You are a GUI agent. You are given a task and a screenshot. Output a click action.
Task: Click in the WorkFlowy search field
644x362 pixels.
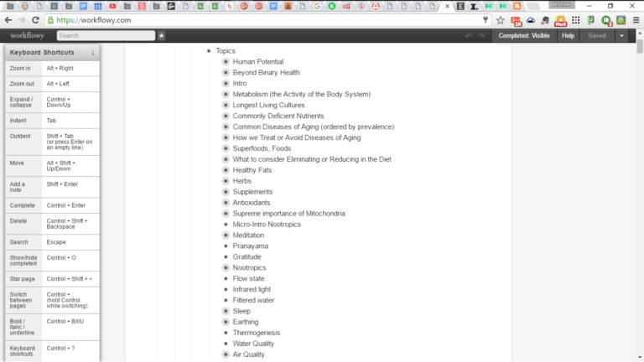click(106, 36)
